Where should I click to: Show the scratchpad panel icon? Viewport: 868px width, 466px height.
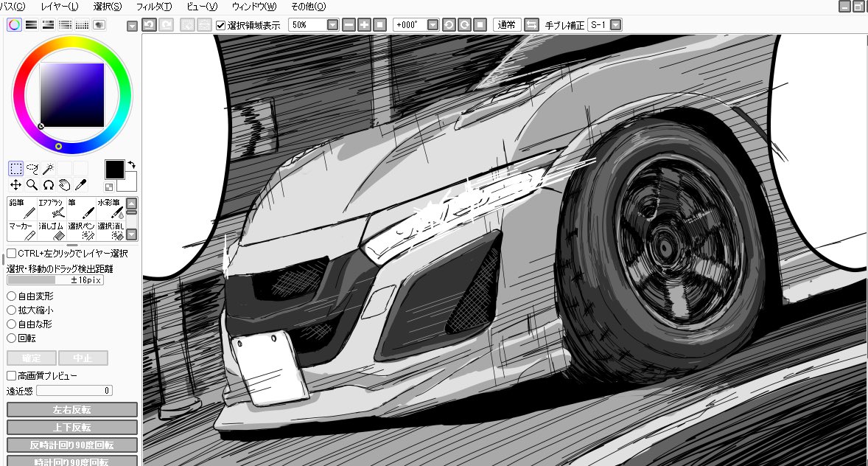[99, 25]
